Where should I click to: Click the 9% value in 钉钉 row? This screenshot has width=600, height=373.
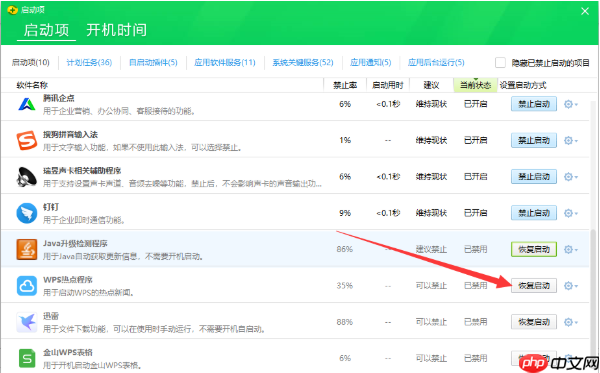point(345,213)
